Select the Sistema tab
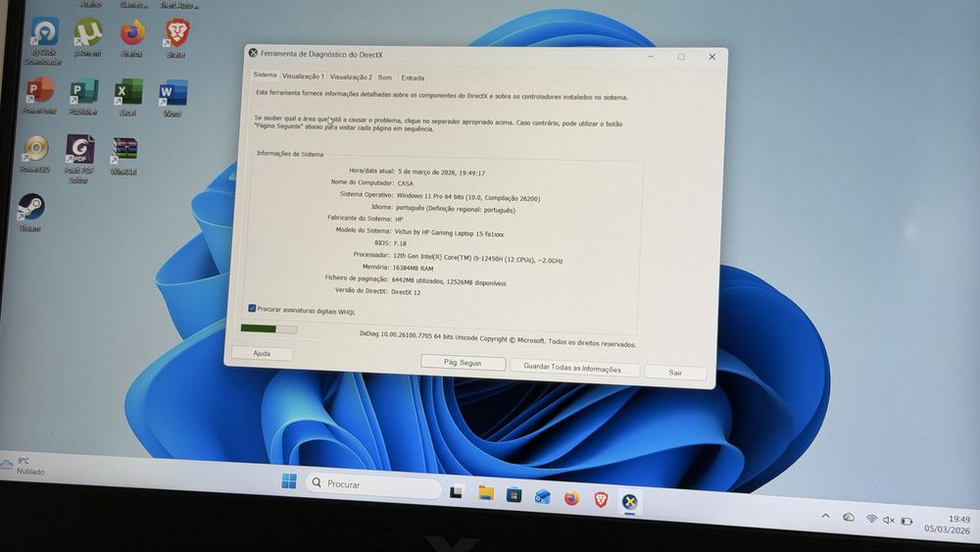 (x=265, y=75)
